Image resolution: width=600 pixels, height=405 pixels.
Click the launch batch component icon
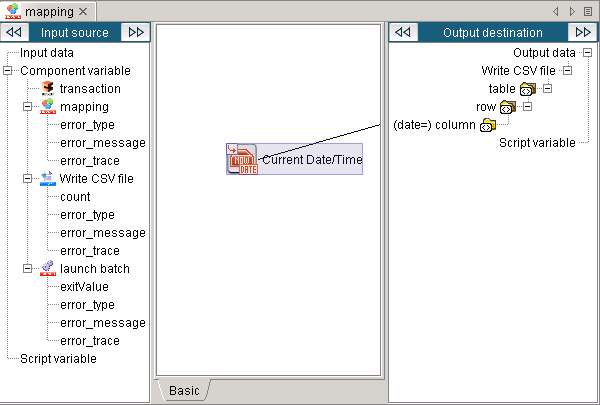coord(47,269)
